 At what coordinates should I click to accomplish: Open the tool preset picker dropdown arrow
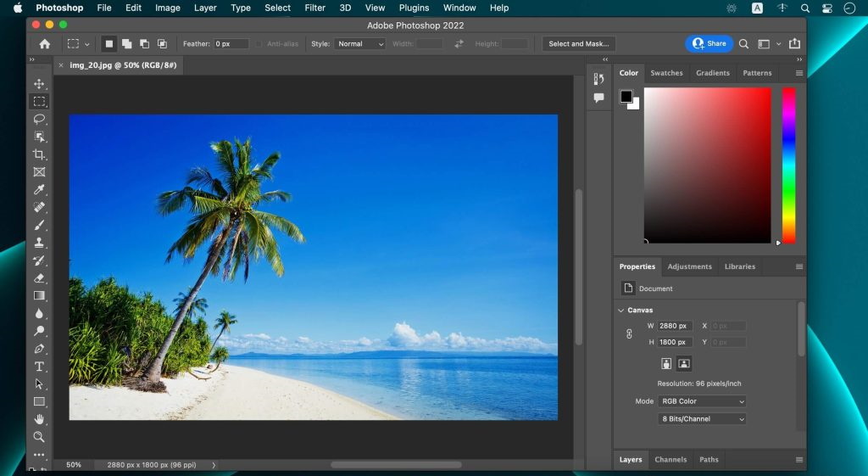pyautogui.click(x=87, y=44)
